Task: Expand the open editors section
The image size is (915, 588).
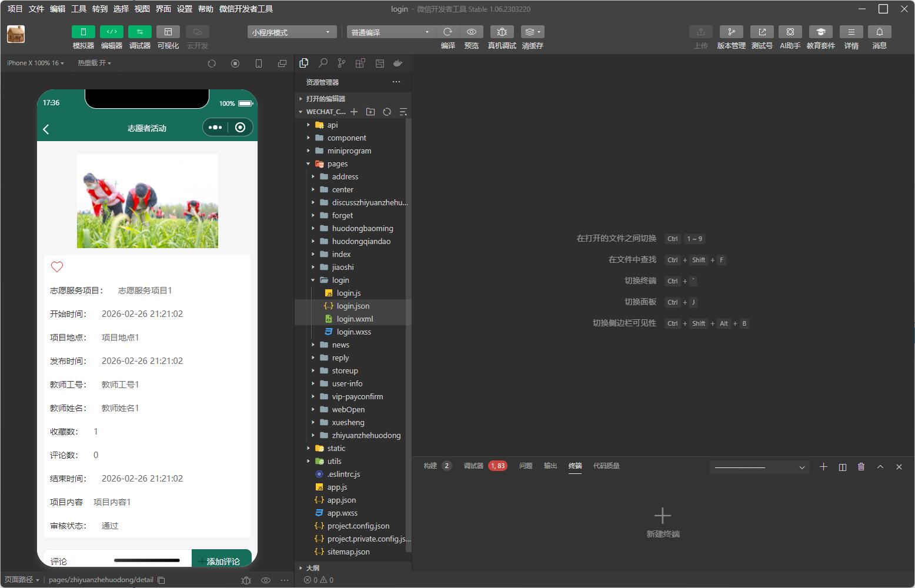Action: pyautogui.click(x=353, y=99)
